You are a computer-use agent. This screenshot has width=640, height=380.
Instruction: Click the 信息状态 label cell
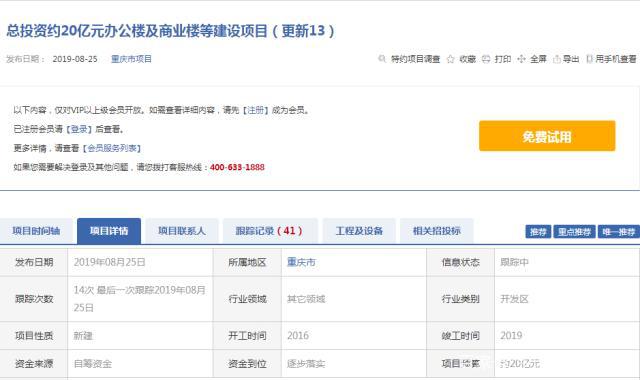460,262
